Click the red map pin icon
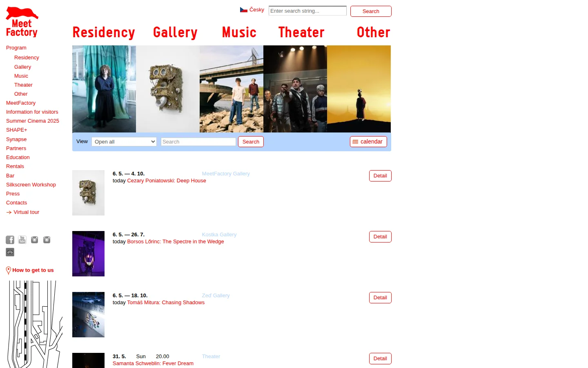This screenshot has height=368, width=588. (x=9, y=270)
